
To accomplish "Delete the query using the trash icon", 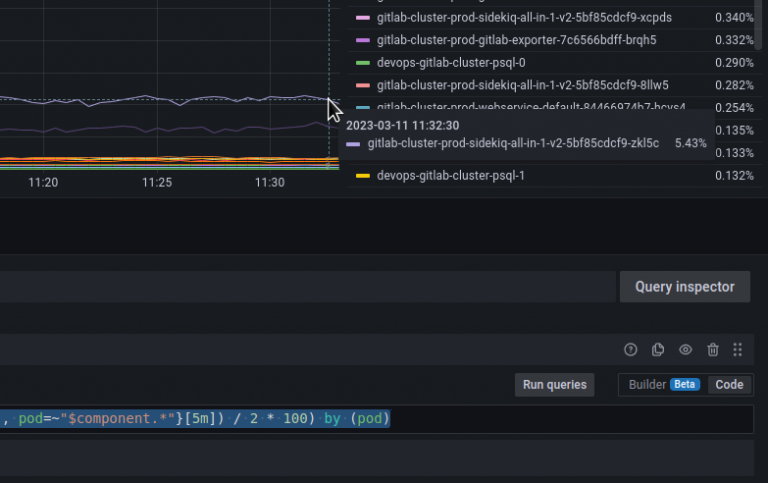I will tap(713, 349).
